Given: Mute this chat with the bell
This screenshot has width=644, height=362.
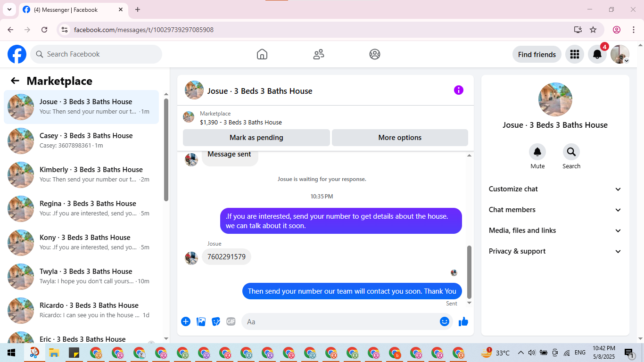Looking at the screenshot, I should point(537,152).
